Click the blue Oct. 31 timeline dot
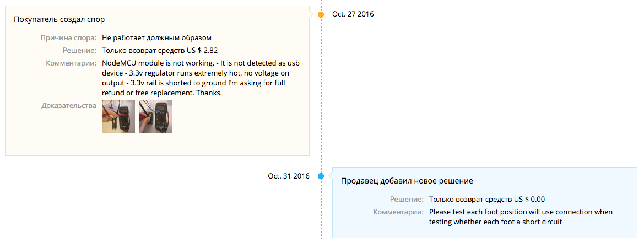This screenshot has height=248, width=644. coord(321,176)
